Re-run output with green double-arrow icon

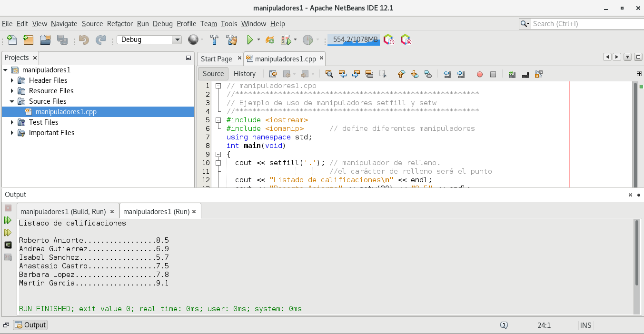(x=8, y=220)
